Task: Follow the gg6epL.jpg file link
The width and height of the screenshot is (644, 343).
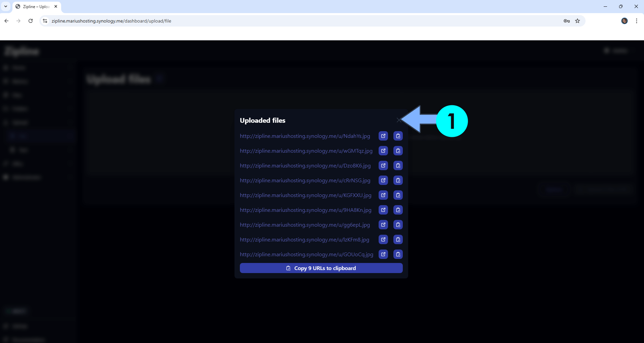Action: [305, 225]
